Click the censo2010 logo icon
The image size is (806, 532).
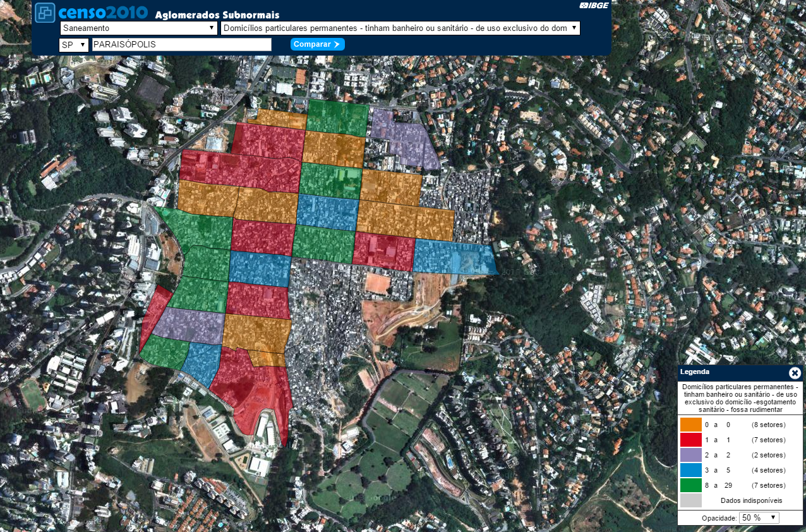pyautogui.click(x=45, y=13)
